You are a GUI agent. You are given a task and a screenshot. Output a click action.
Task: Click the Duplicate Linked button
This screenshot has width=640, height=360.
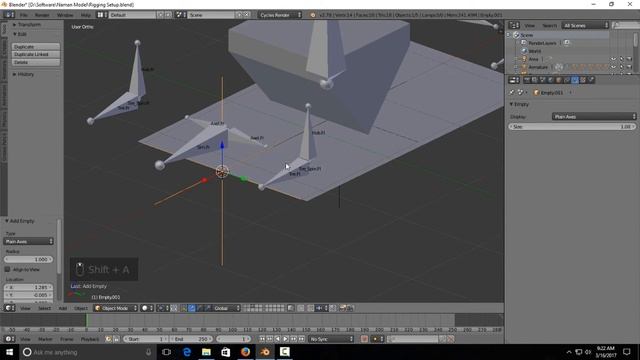coord(36,54)
